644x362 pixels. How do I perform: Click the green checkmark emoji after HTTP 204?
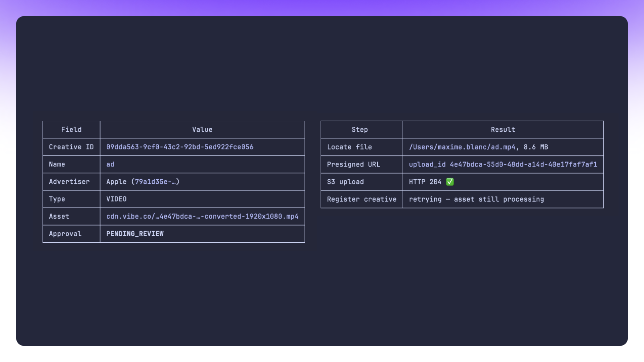tap(450, 182)
